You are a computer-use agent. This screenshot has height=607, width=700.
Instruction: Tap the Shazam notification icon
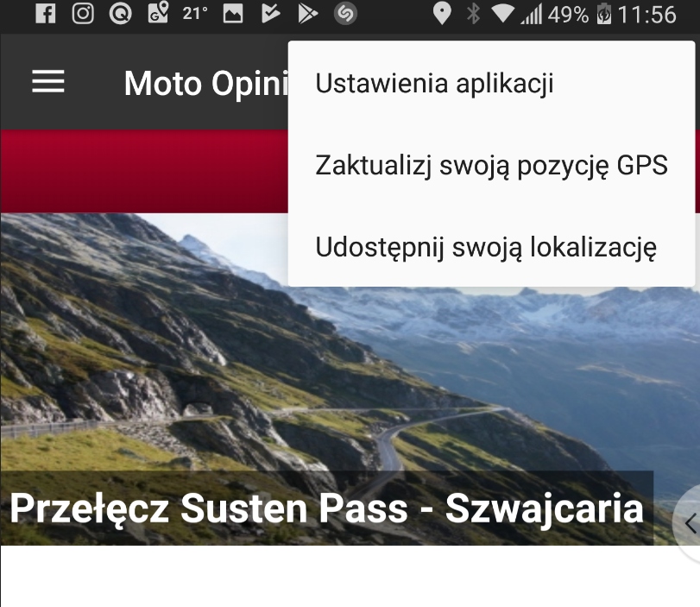[345, 14]
